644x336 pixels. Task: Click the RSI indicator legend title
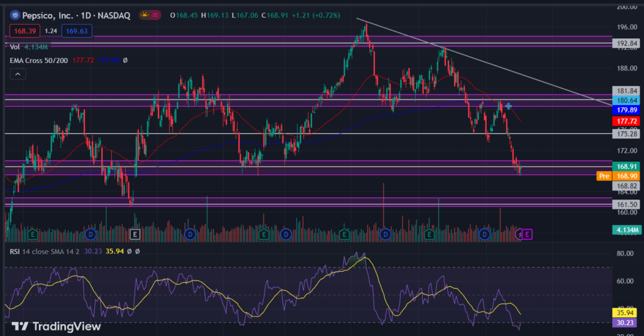click(x=15, y=252)
